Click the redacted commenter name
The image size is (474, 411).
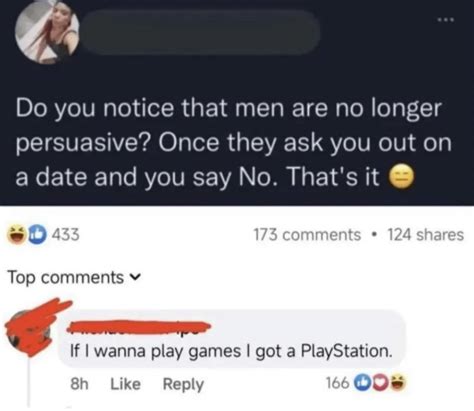[139, 326]
